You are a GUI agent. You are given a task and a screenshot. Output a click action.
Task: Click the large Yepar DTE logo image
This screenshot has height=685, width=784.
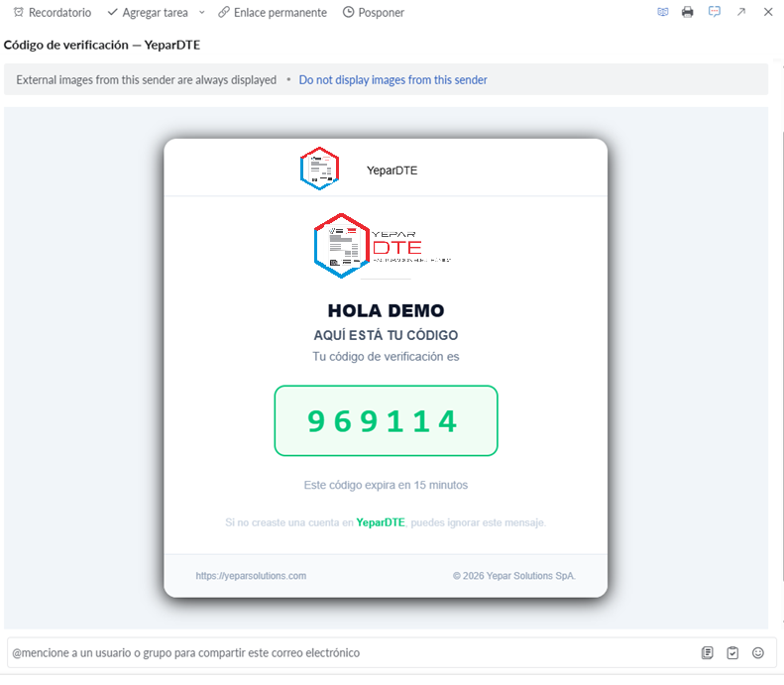click(383, 246)
